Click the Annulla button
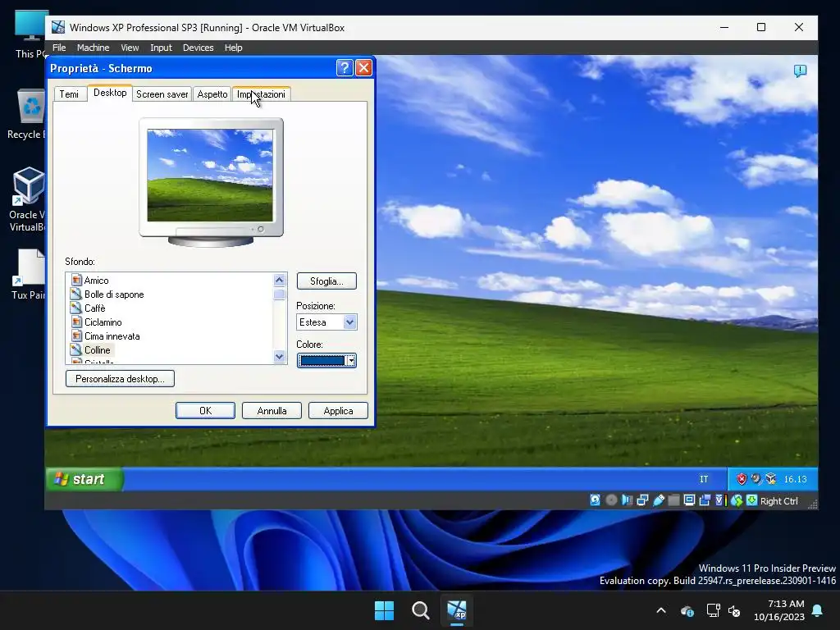 [272, 411]
